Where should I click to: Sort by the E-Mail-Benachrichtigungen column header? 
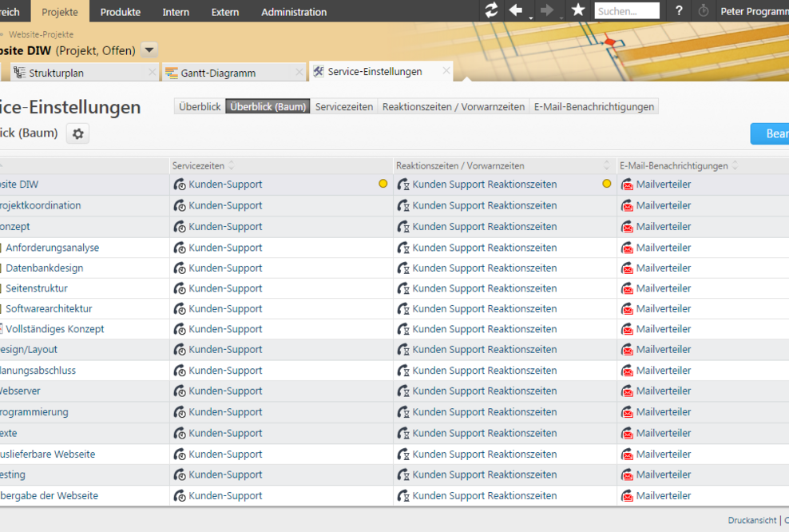pyautogui.click(x=673, y=166)
